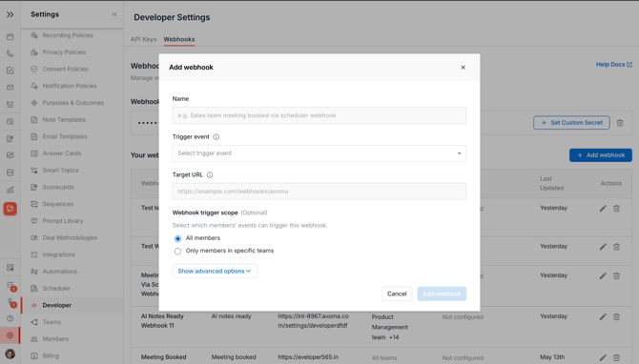
Task: Select Developer in settings sidebar
Action: tap(56, 305)
